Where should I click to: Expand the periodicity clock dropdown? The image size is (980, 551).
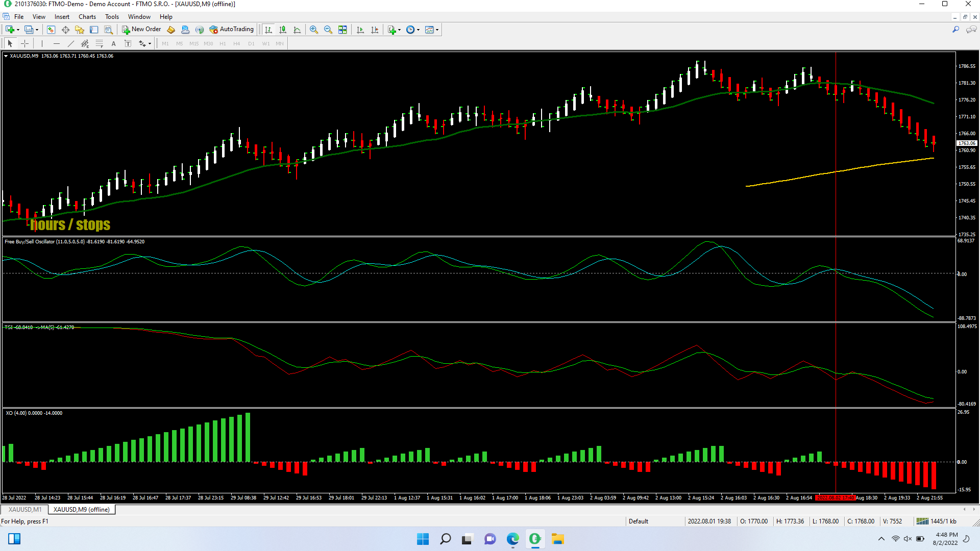click(419, 30)
